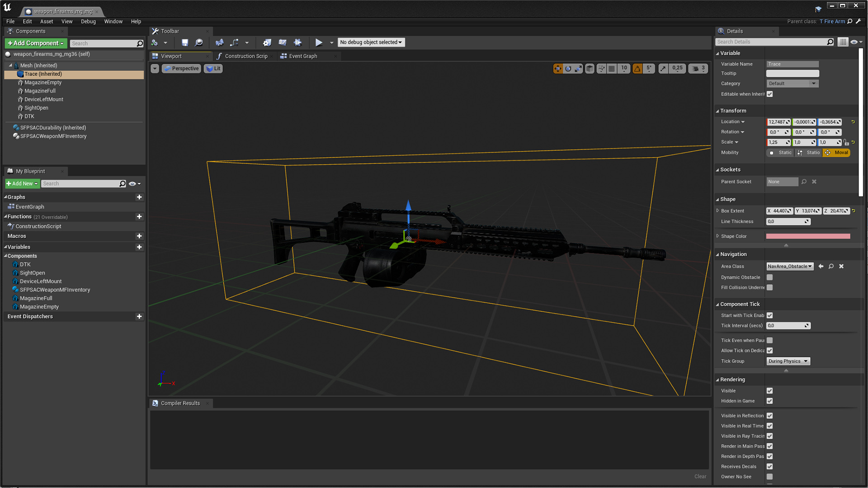Image resolution: width=868 pixels, height=488 pixels.
Task: Click the Add Component button
Action: pos(35,43)
